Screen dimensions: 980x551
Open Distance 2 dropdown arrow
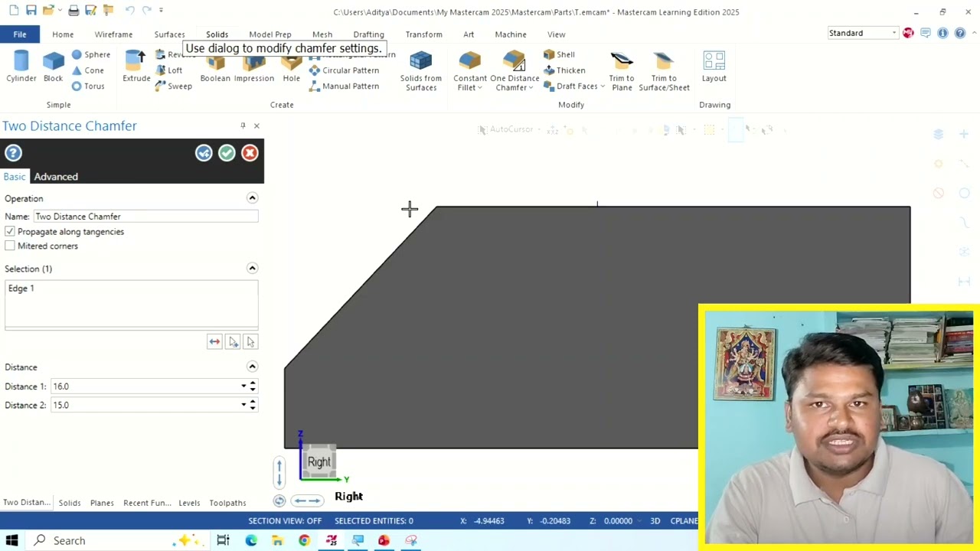coord(243,405)
